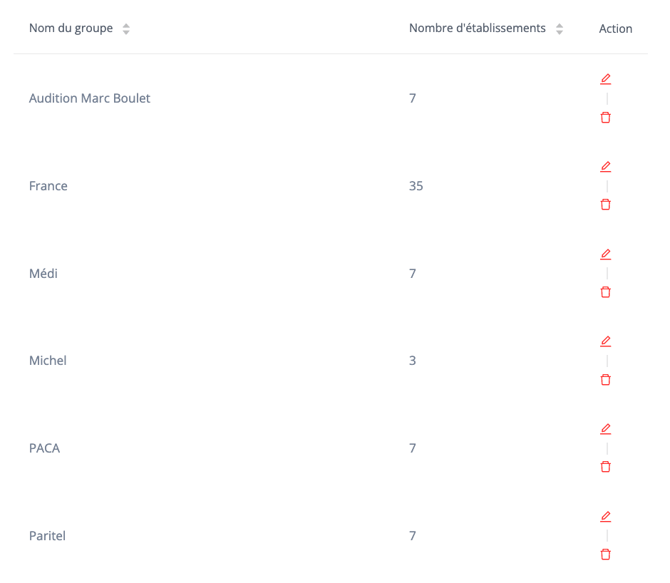
Task: Sort by Nombre d'établissements arrows
Action: [559, 29]
